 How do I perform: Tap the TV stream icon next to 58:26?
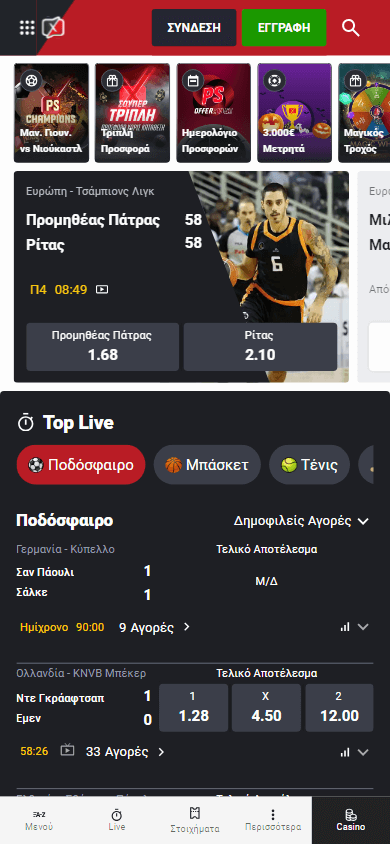[x=67, y=750]
